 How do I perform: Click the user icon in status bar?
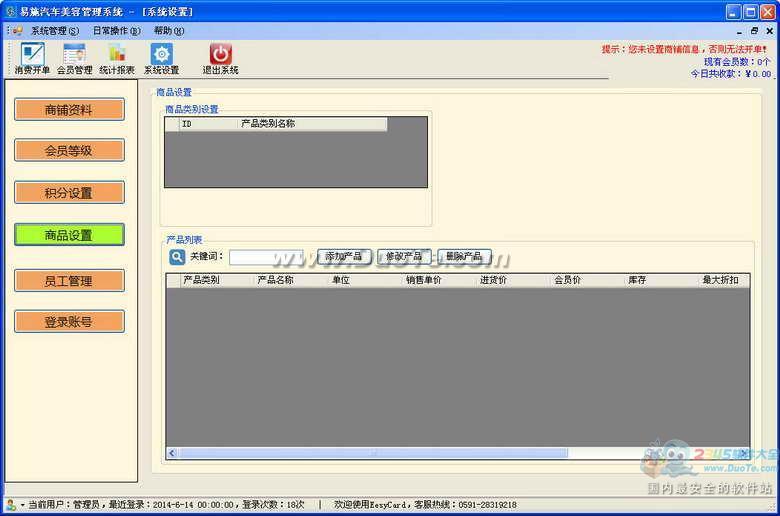tap(11, 505)
